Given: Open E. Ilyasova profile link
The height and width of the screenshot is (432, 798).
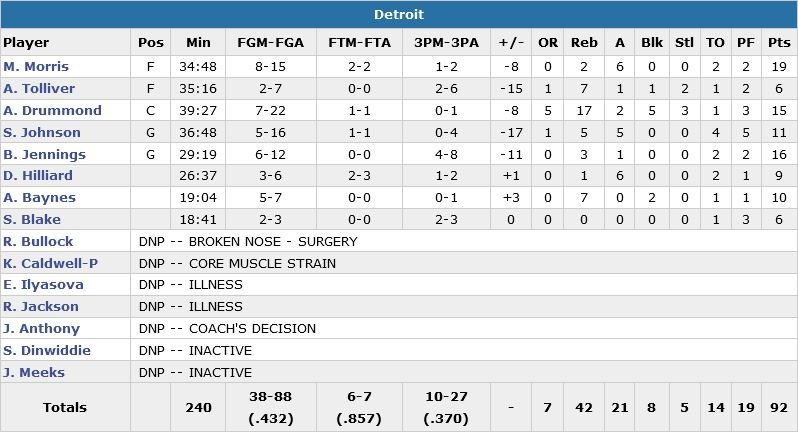Looking at the screenshot, I should [x=43, y=285].
